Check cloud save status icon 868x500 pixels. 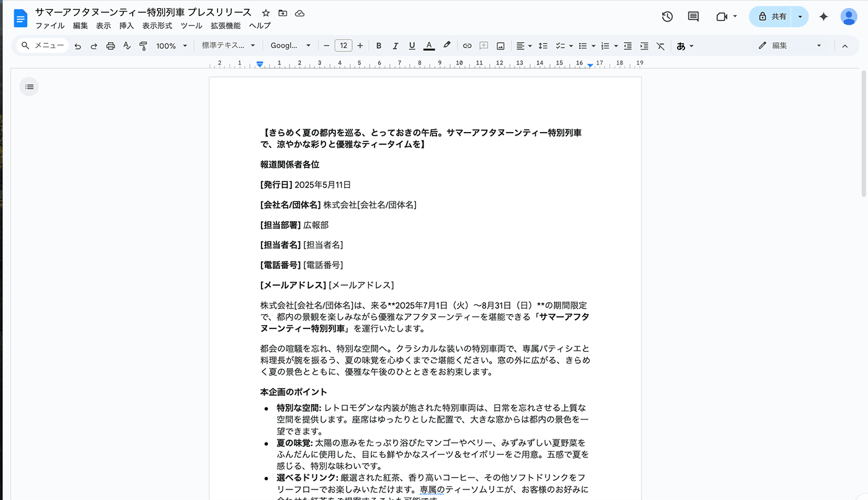click(300, 12)
